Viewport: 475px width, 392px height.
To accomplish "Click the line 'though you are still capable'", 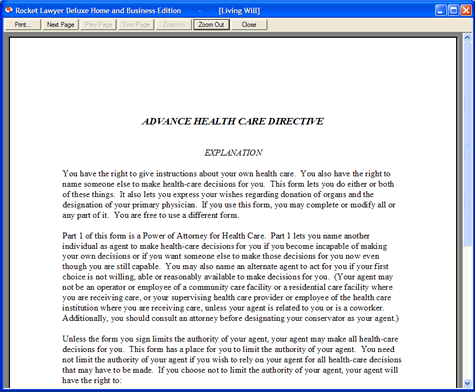I will coord(225,266).
